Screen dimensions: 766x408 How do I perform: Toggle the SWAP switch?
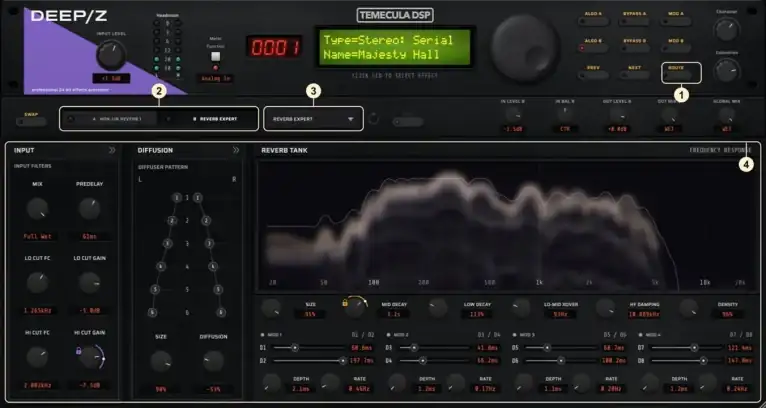point(31,122)
